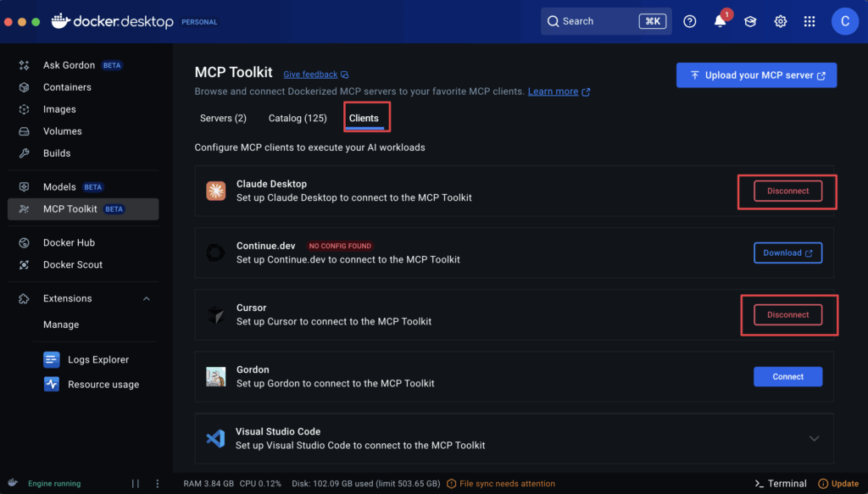Image resolution: width=868 pixels, height=494 pixels.
Task: Open Resource usage extension icon
Action: tap(52, 384)
